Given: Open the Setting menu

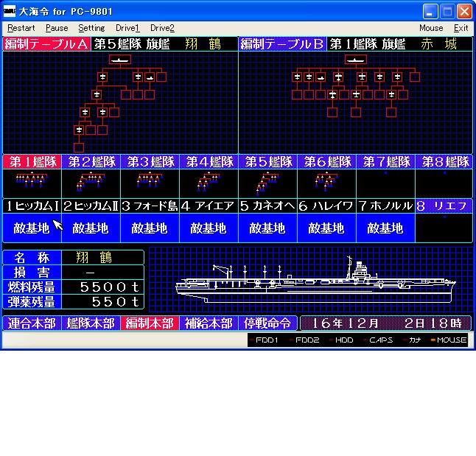Looking at the screenshot, I should (x=91, y=28).
